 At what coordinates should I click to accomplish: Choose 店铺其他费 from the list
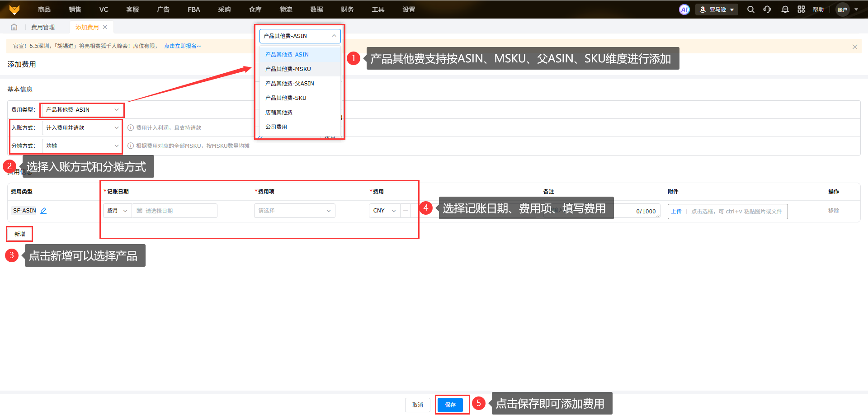pos(300,113)
